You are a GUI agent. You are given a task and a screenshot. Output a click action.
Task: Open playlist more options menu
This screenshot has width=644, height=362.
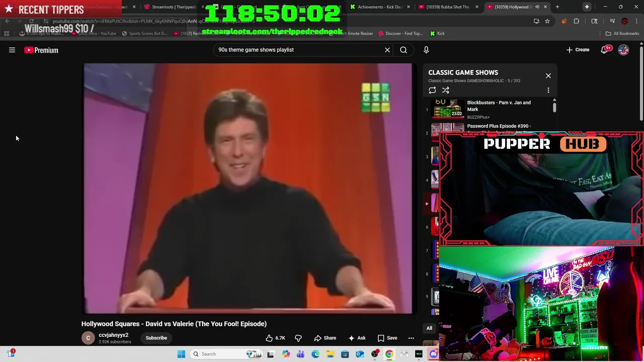click(548, 90)
